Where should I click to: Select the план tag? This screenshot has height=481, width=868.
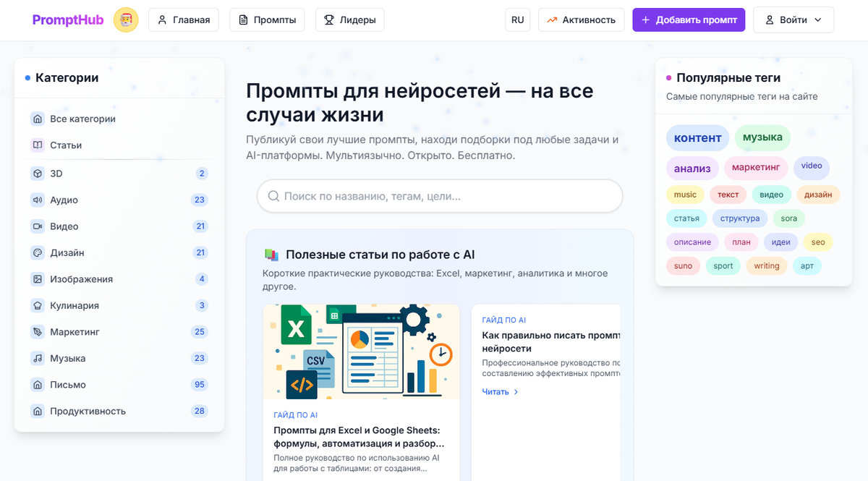(741, 242)
